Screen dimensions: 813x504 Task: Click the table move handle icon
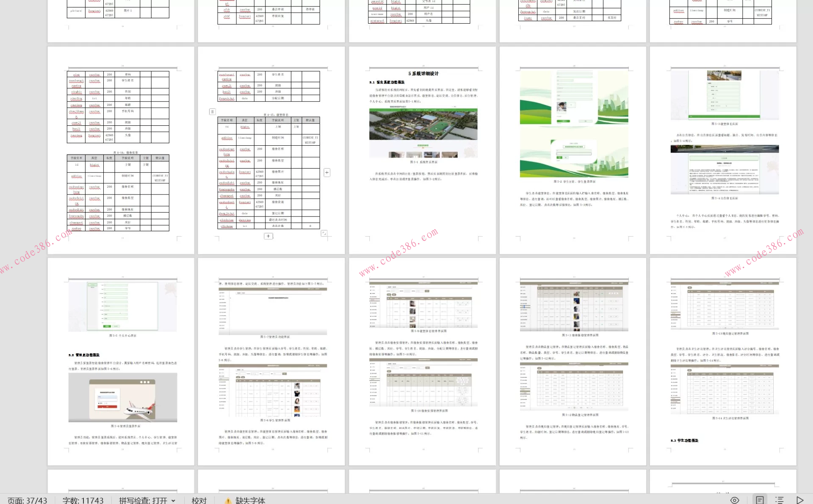(x=213, y=112)
